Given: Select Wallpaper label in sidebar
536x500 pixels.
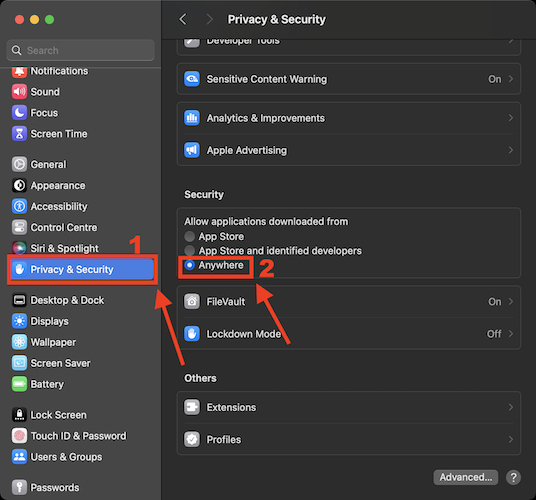Looking at the screenshot, I should click(53, 342).
